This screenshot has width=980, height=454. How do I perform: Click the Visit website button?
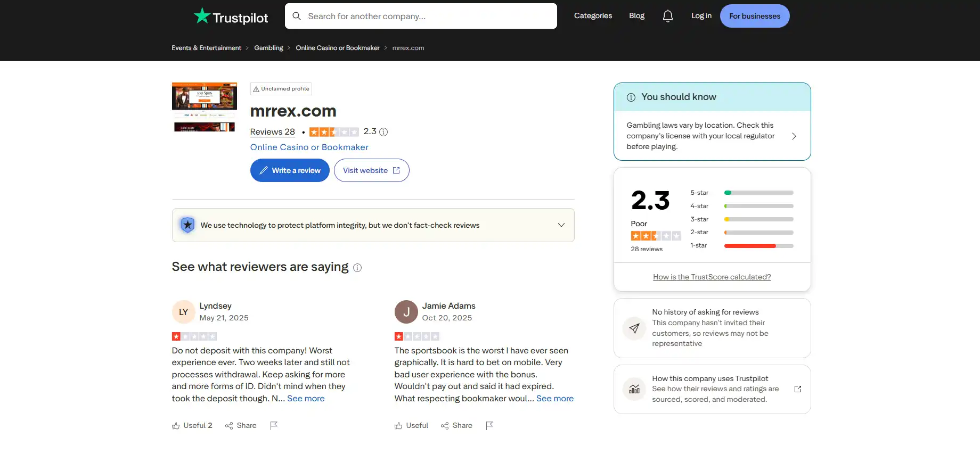coord(372,170)
